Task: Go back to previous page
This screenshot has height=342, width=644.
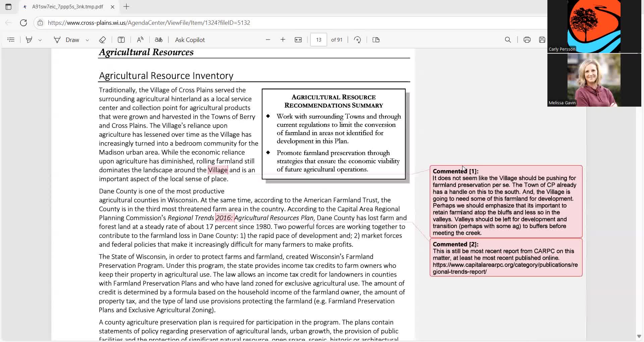Action: pyautogui.click(x=8, y=23)
